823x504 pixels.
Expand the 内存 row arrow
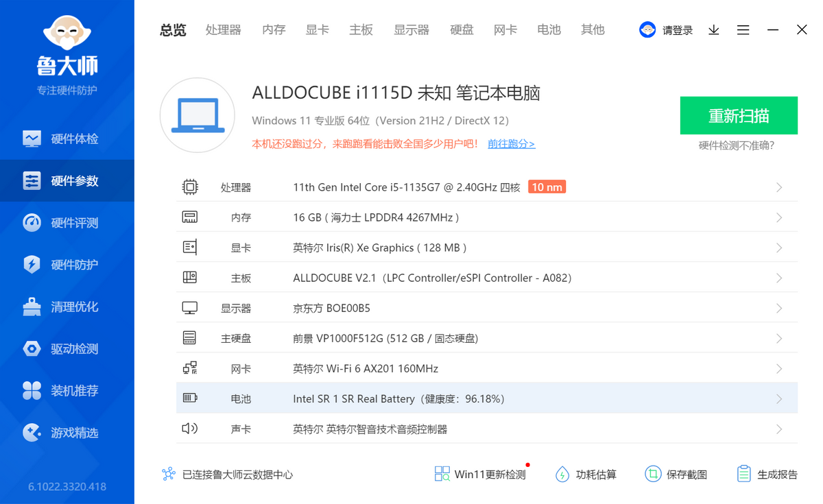[779, 217]
